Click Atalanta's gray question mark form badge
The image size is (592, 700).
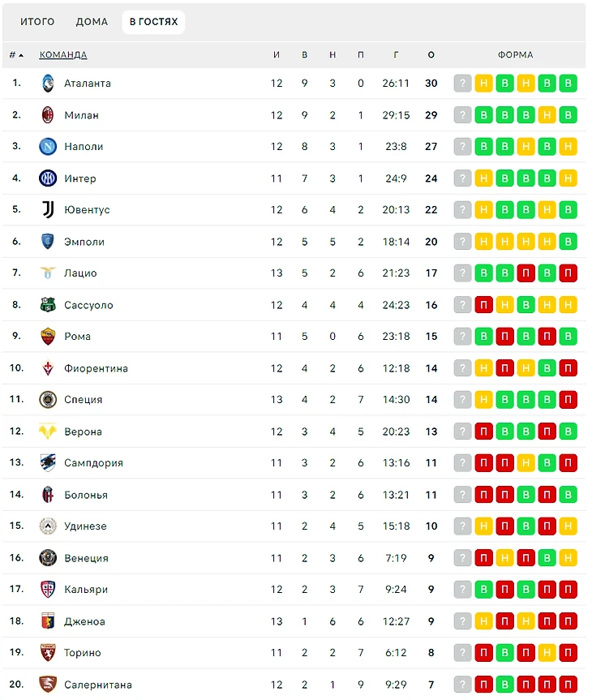click(462, 83)
